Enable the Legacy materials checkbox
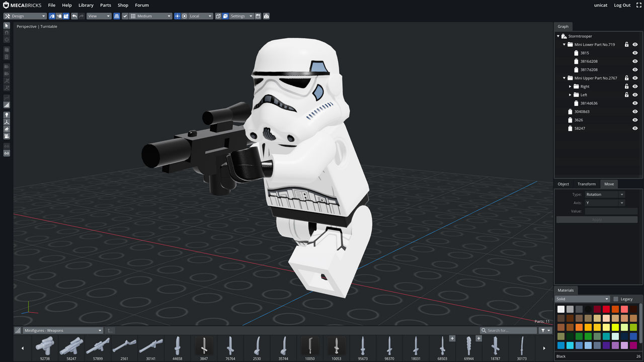The width and height of the screenshot is (644, 362). pos(615,299)
